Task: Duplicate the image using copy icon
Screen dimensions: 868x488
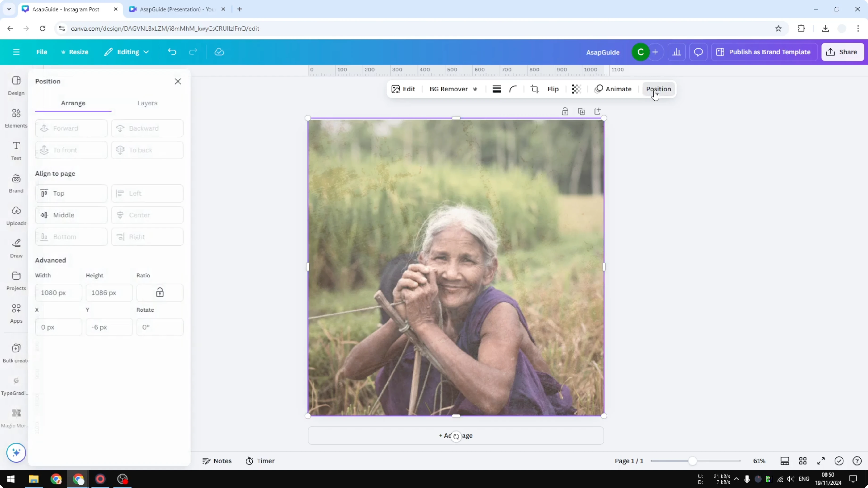Action: pos(582,111)
